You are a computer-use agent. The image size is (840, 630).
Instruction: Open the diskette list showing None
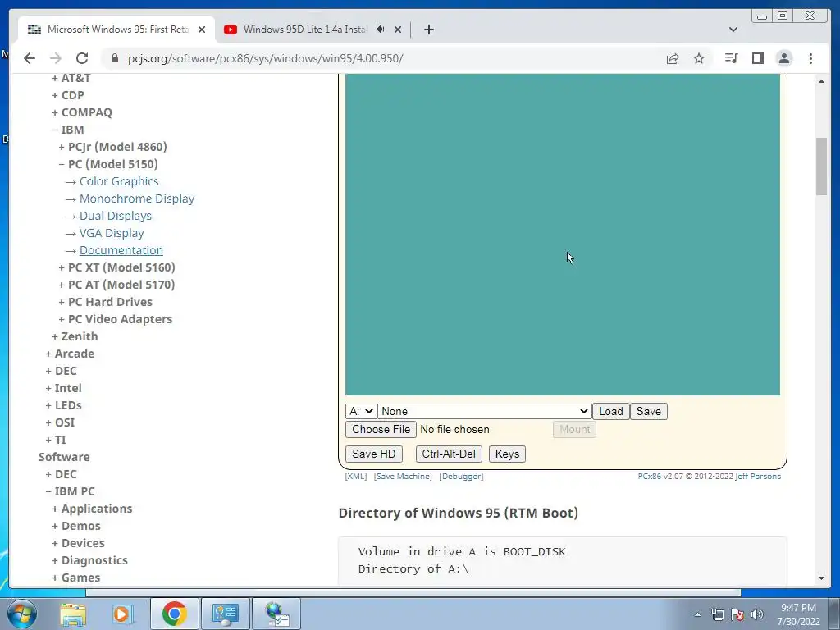485,412
